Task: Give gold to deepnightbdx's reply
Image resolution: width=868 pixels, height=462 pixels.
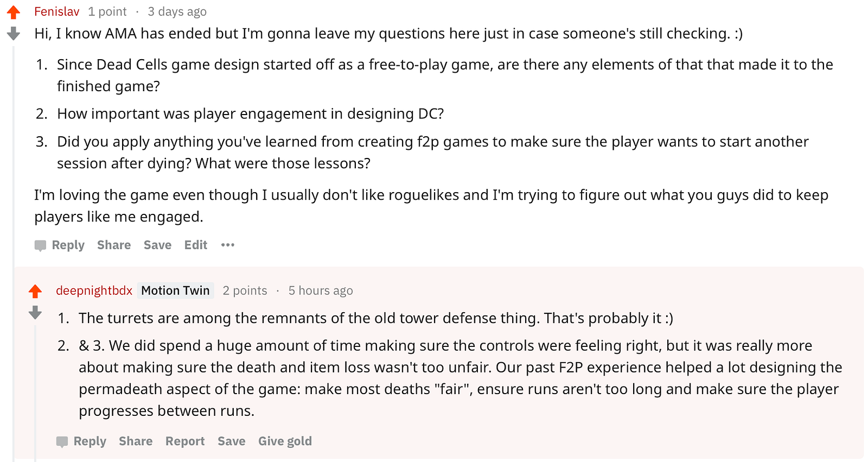Action: click(x=285, y=441)
